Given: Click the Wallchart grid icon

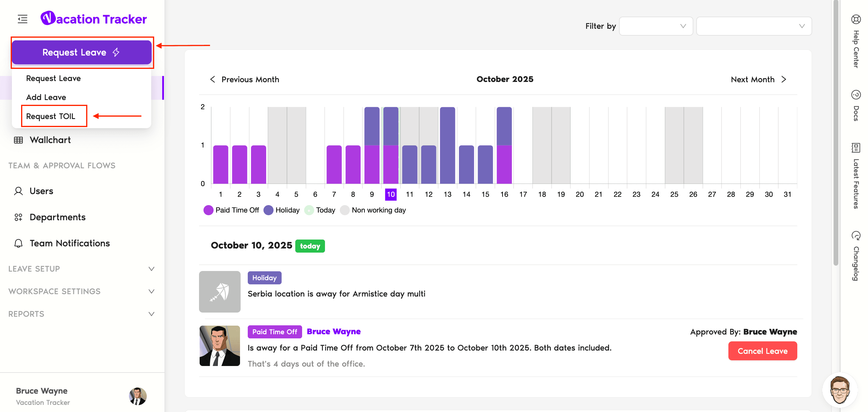Looking at the screenshot, I should point(18,140).
